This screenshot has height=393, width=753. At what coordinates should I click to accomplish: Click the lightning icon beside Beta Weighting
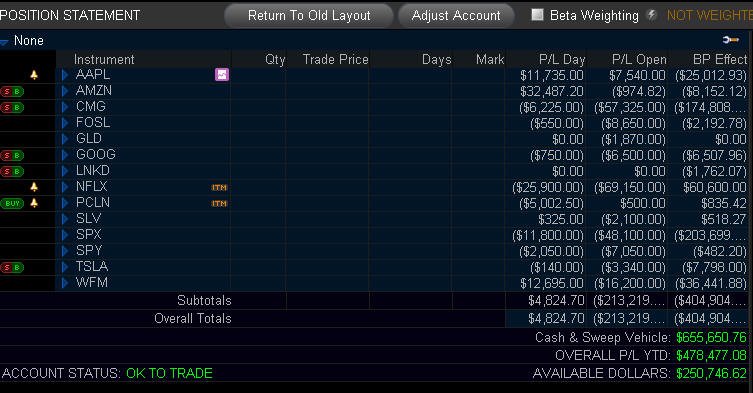coord(652,15)
